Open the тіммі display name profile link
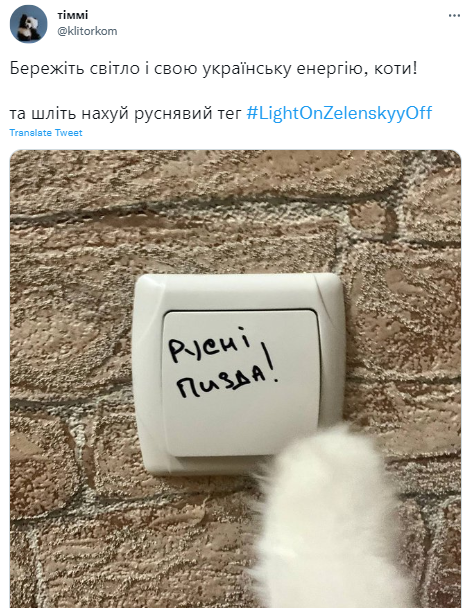This screenshot has width=462, height=608. 73,15
